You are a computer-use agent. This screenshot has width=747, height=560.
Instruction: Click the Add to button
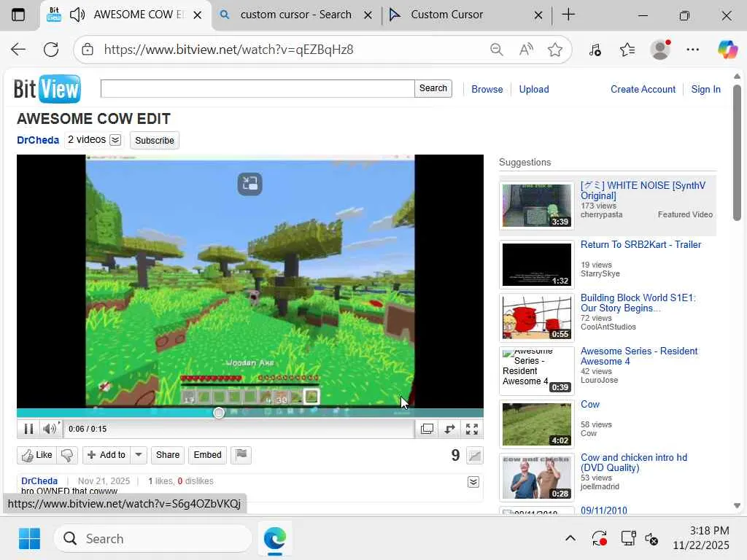(x=107, y=455)
